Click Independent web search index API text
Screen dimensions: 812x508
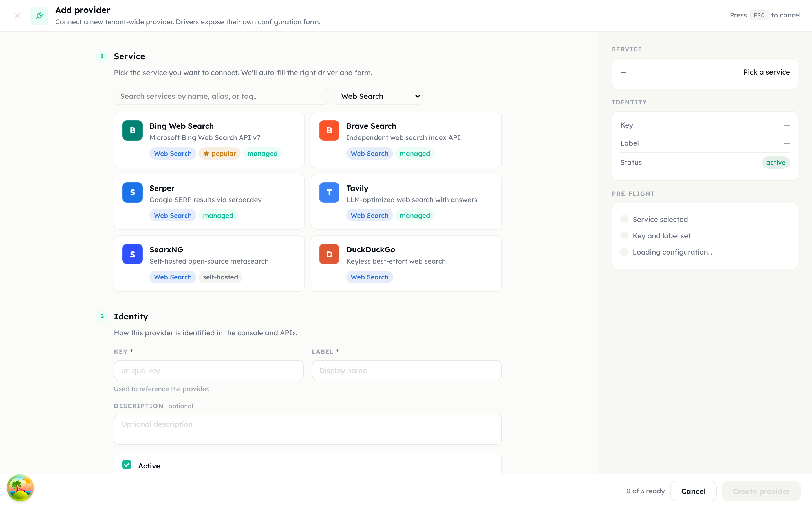403,138
